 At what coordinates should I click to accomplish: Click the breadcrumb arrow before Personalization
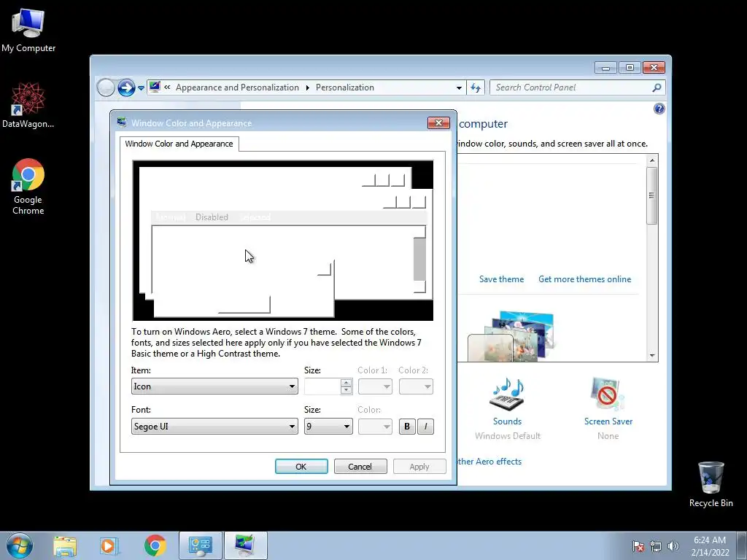click(x=307, y=87)
